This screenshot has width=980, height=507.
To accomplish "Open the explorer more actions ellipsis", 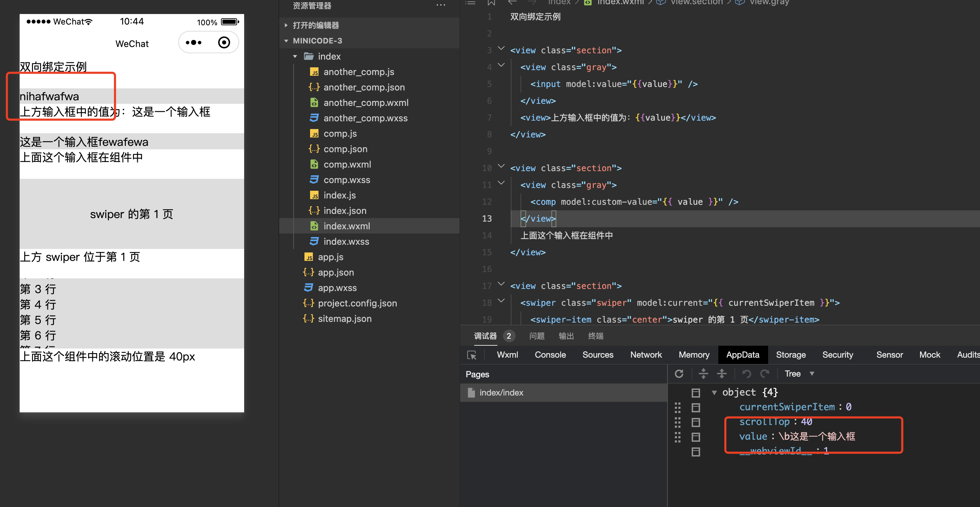I will tap(441, 5).
